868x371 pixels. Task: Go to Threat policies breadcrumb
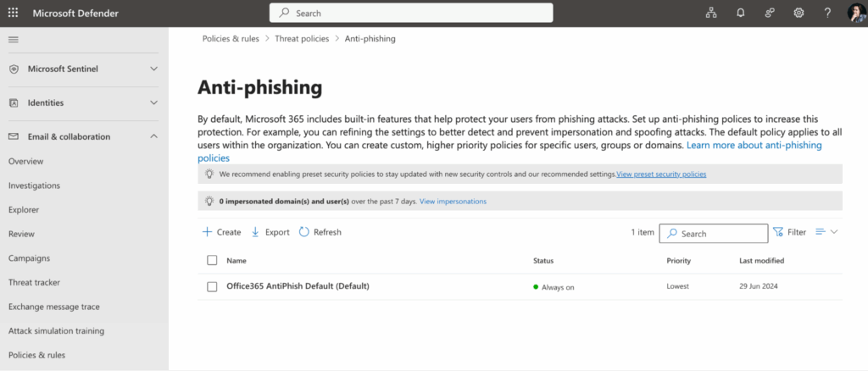click(302, 39)
